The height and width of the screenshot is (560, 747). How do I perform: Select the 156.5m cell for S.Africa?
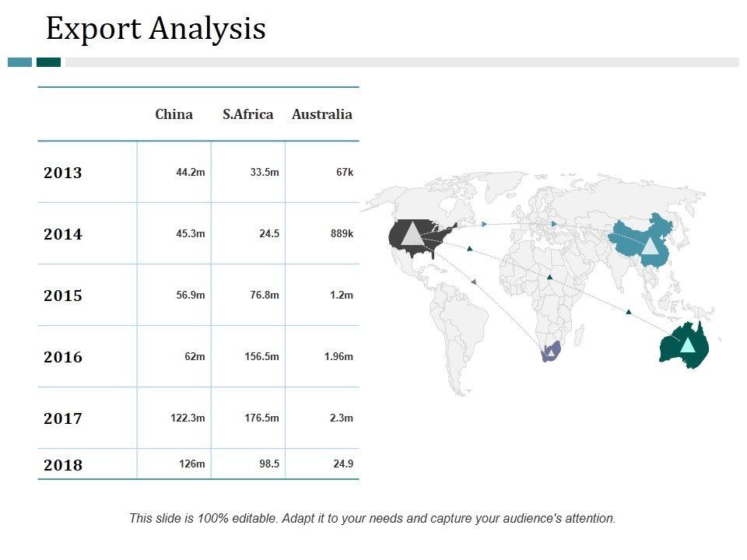point(261,357)
